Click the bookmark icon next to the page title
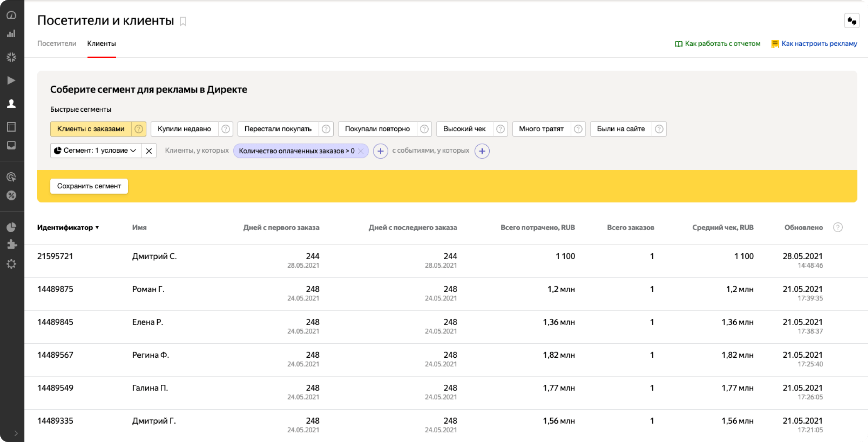This screenshot has width=868, height=442. tap(183, 22)
